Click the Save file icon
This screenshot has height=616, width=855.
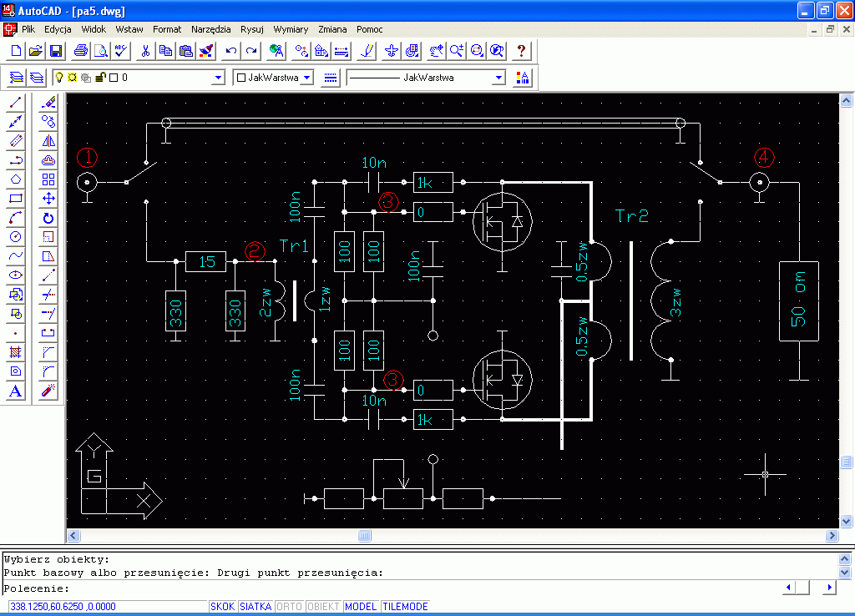click(56, 51)
